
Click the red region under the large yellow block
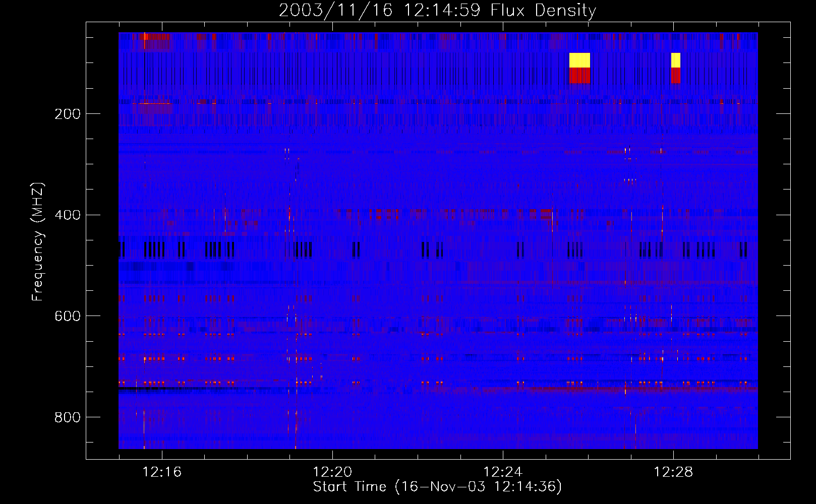pos(579,76)
